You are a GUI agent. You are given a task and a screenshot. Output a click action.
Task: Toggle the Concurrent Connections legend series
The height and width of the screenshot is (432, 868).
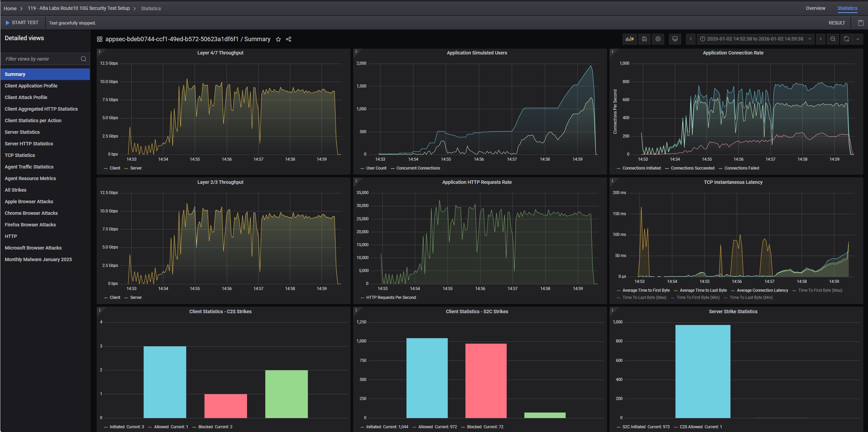(418, 168)
